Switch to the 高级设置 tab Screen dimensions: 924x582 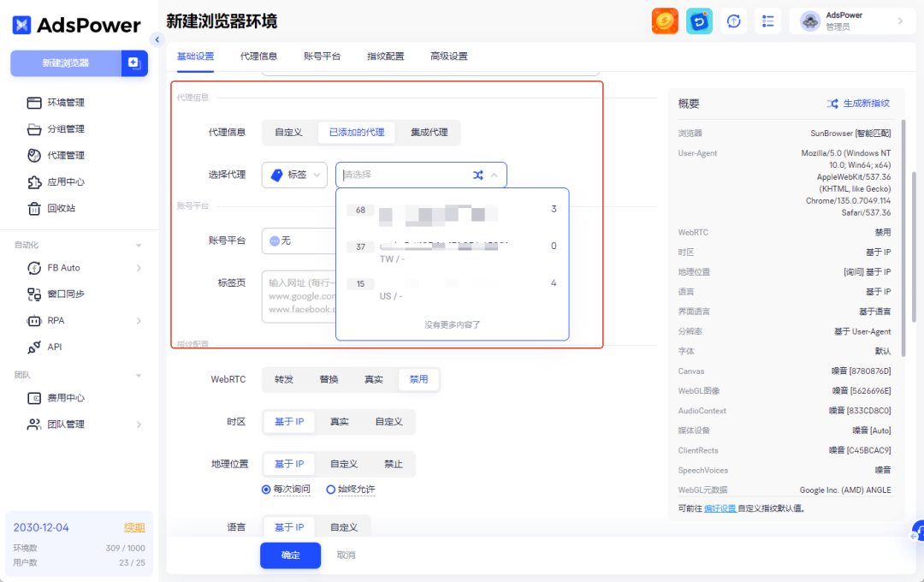point(448,56)
